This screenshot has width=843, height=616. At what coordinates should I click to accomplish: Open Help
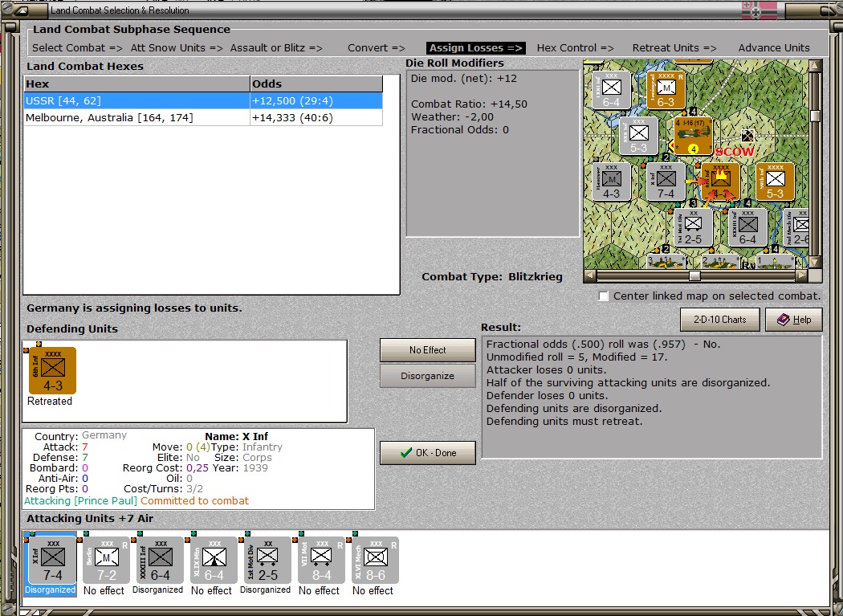[794, 320]
